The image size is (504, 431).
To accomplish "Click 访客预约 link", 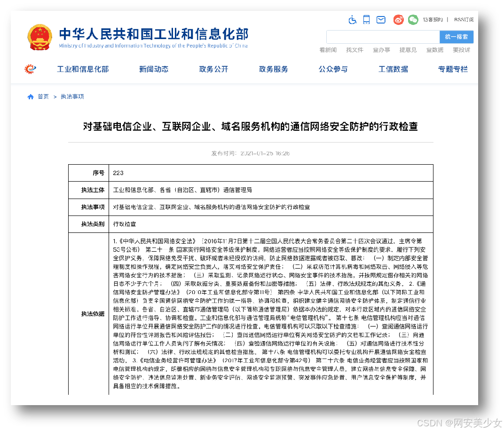I will point(433,20).
